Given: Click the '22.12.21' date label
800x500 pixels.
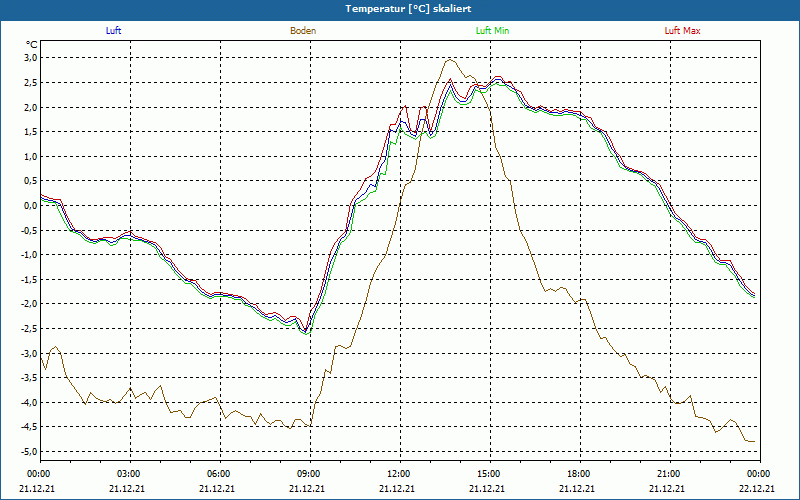Looking at the screenshot, I should click(757, 488).
